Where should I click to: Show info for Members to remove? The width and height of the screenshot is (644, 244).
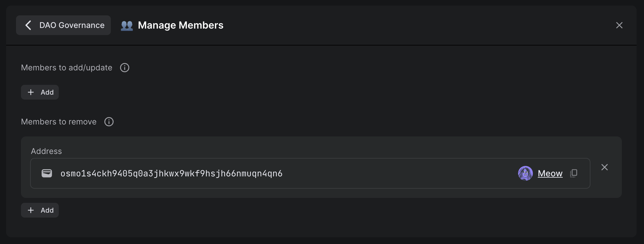pyautogui.click(x=109, y=122)
